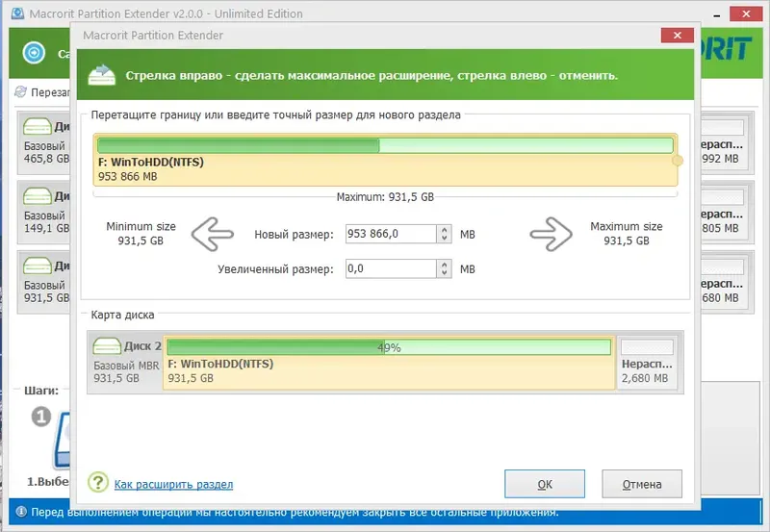This screenshot has width=770, height=532.
Task: Click the 'Базовый MBR' disk type text
Action: click(x=127, y=366)
